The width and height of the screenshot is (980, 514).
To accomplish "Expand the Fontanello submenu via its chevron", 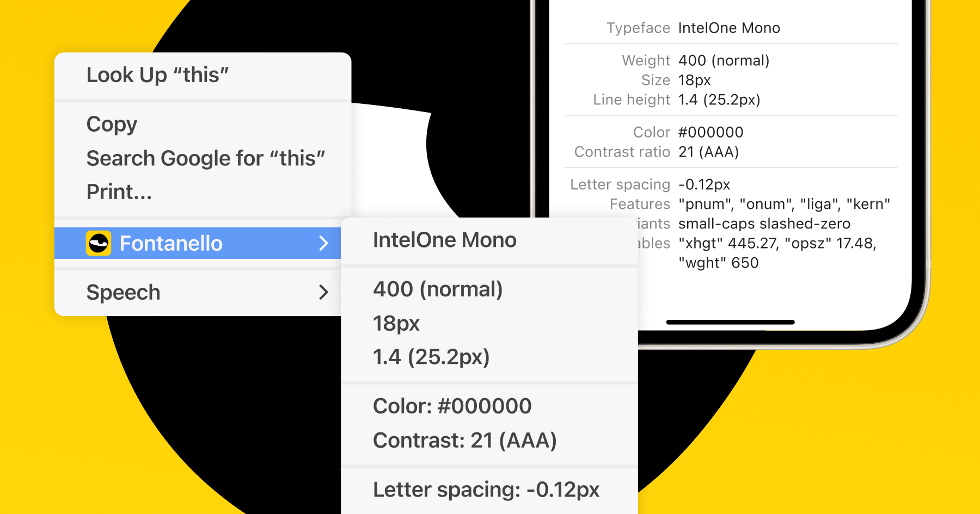I will tap(324, 243).
